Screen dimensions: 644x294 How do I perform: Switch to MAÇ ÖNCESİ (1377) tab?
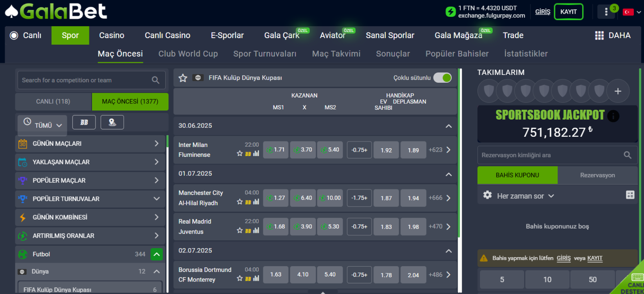click(x=130, y=102)
